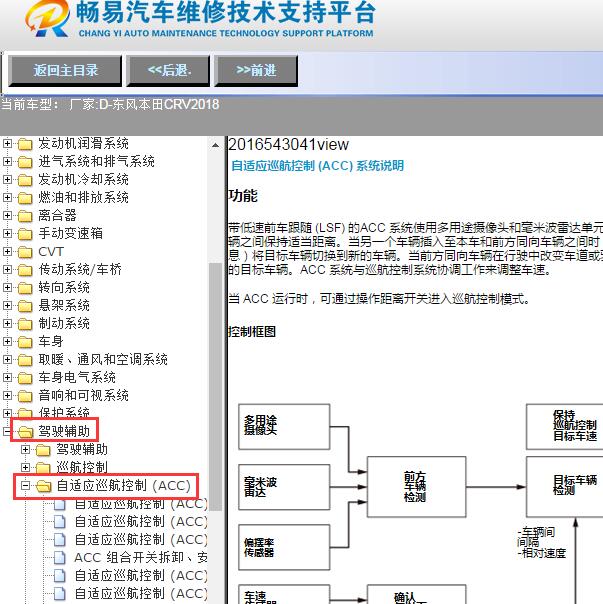Click the 偏摆率传感器 diagram box

tap(284, 547)
